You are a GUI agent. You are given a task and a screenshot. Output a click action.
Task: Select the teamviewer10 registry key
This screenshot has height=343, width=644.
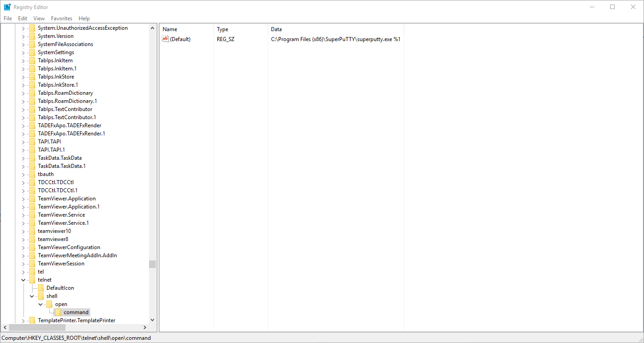tap(54, 231)
